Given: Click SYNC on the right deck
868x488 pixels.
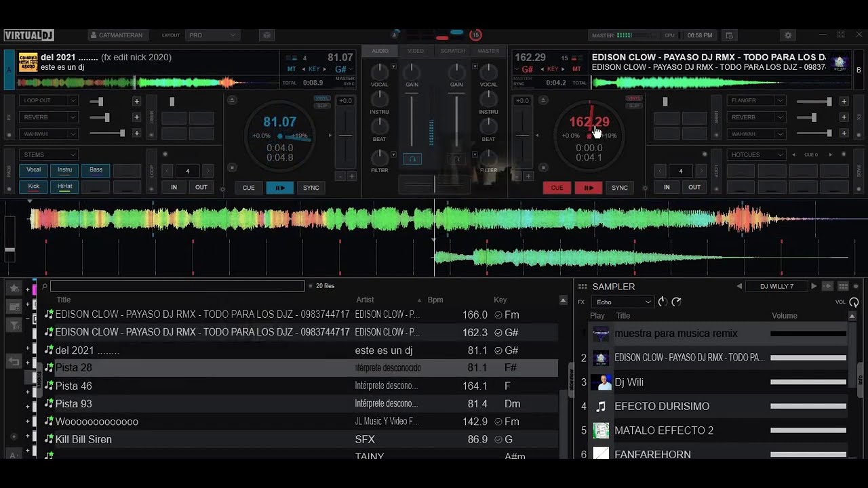Looking at the screenshot, I should pos(620,188).
